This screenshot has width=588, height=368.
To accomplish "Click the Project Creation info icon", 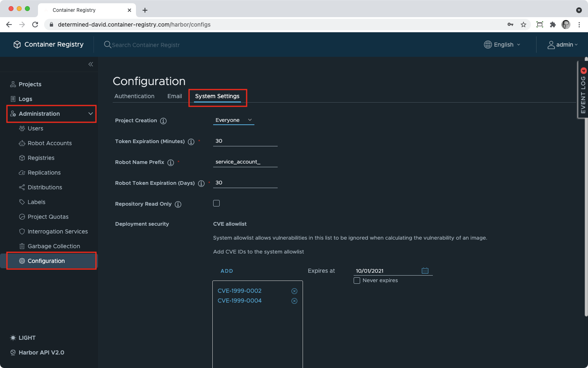I will [x=163, y=121].
